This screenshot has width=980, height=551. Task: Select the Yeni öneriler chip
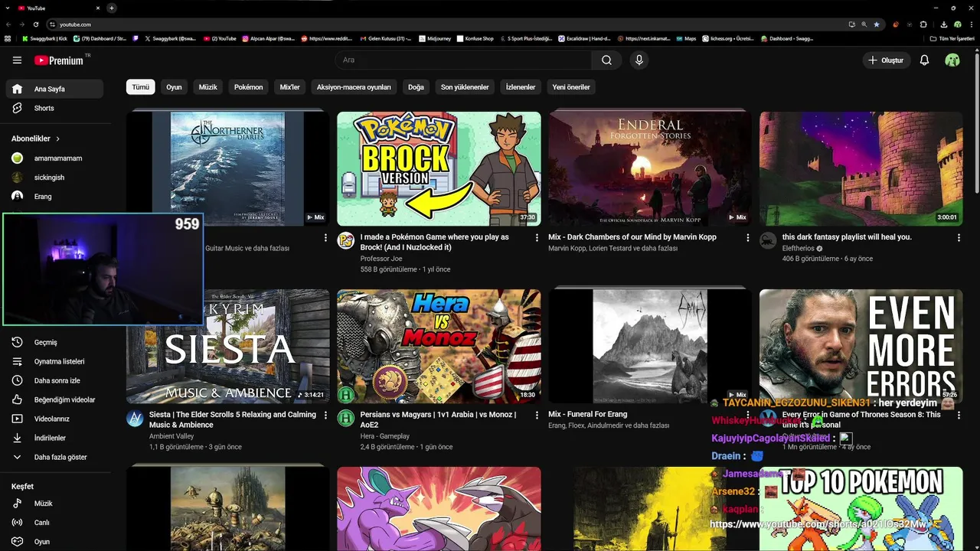click(x=571, y=87)
